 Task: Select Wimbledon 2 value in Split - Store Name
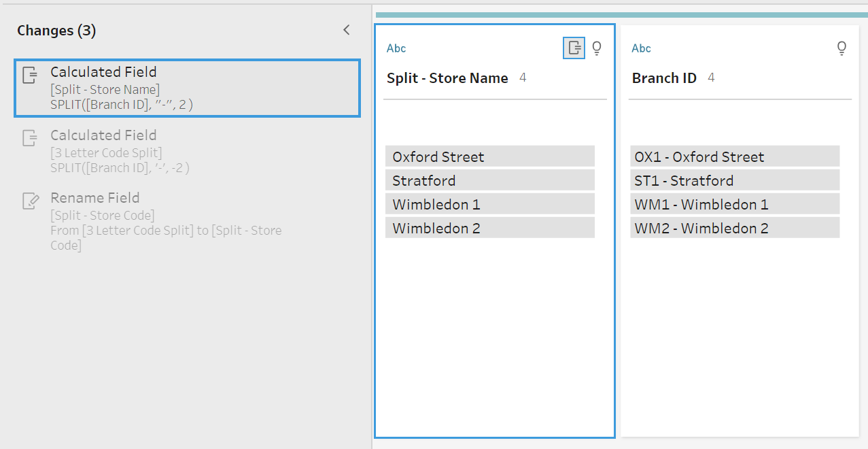click(x=489, y=228)
